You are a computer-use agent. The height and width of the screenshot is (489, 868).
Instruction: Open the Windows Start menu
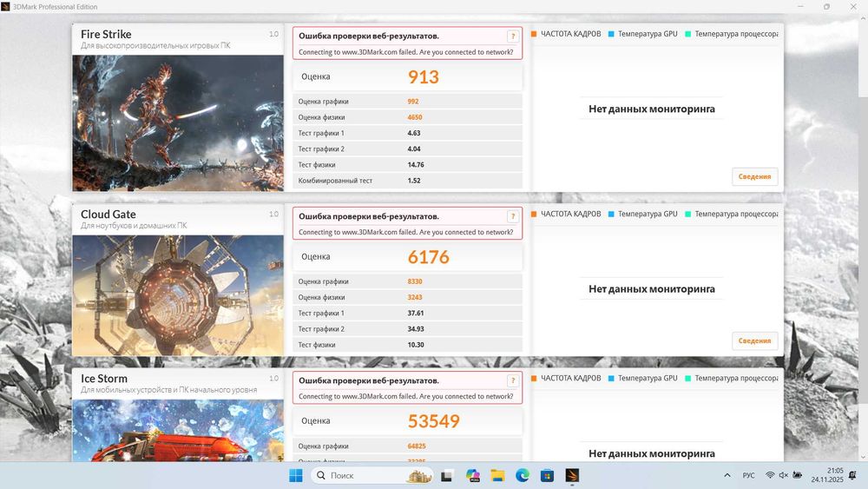click(296, 475)
